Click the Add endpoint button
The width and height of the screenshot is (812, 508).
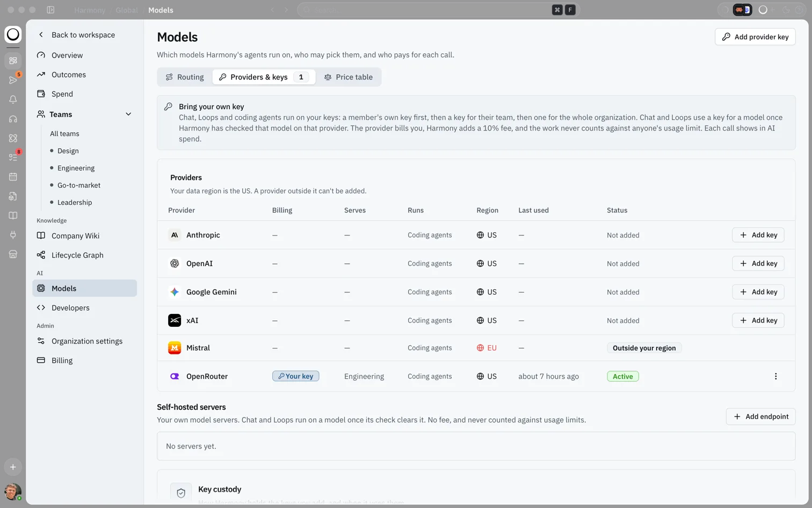coord(761,417)
